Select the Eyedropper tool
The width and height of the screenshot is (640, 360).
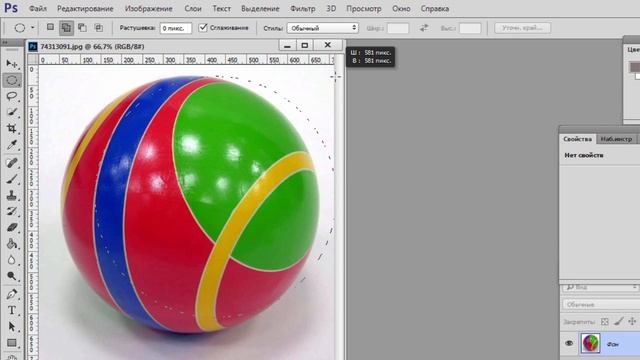12,145
